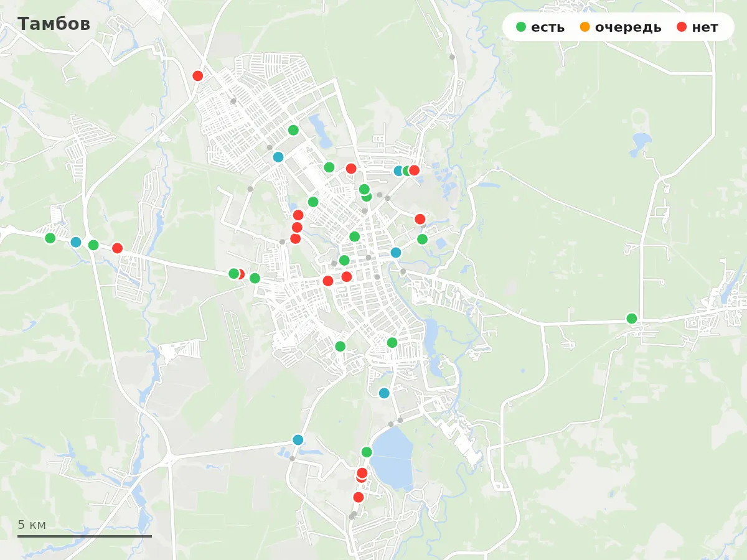Click the '5 км' scale label
747x560 pixels.
(32, 525)
